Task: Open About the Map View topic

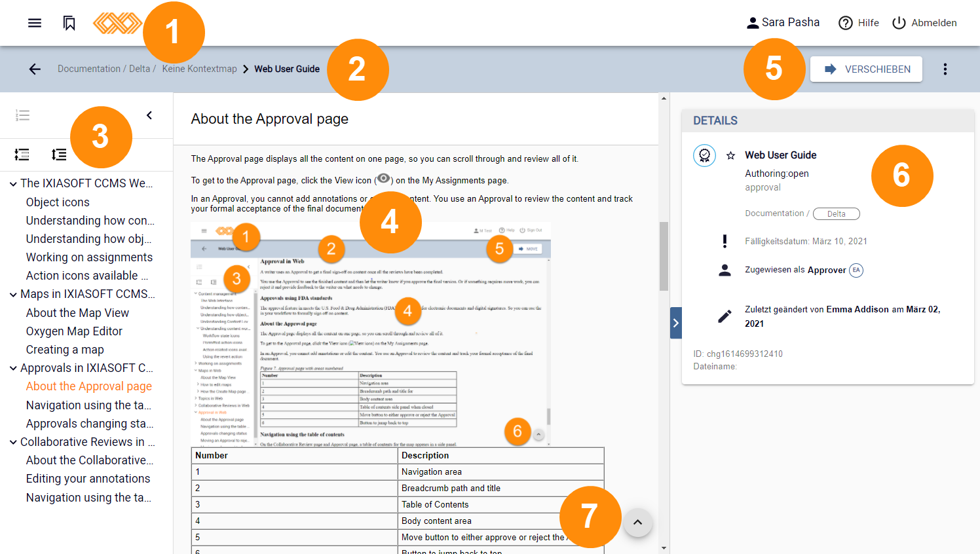Action: coord(77,313)
